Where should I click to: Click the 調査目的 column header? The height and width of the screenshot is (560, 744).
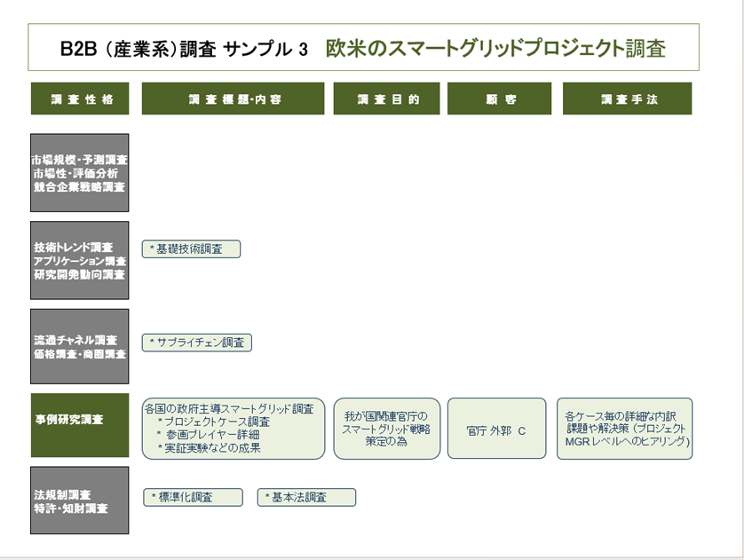[387, 99]
